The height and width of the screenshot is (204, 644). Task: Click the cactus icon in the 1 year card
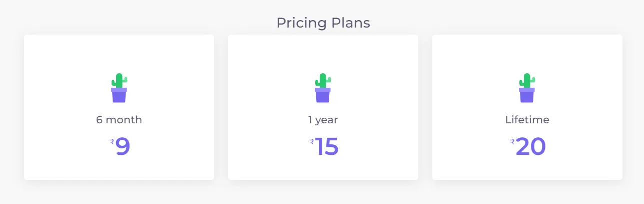(x=323, y=88)
